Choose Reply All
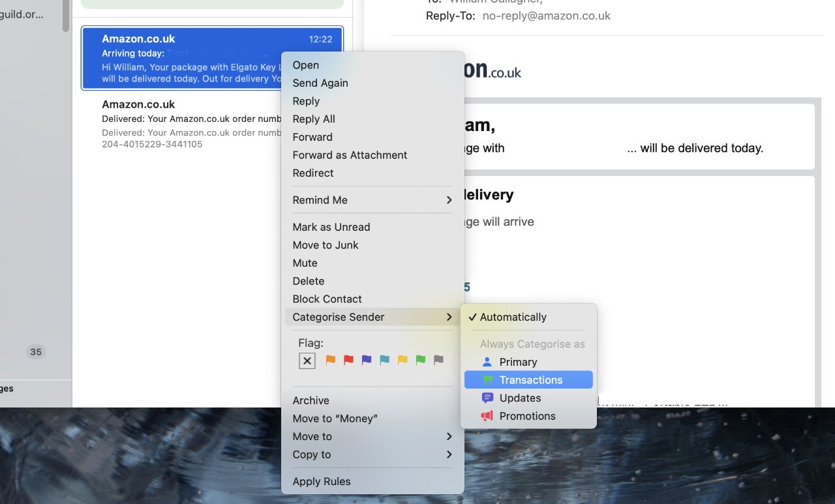Screen dimensions: 835x504 (x=372, y=119)
